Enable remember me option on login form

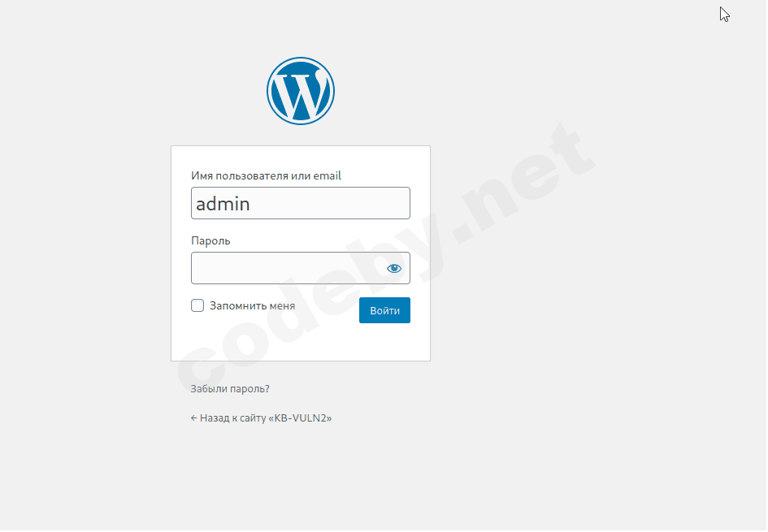coord(197,305)
